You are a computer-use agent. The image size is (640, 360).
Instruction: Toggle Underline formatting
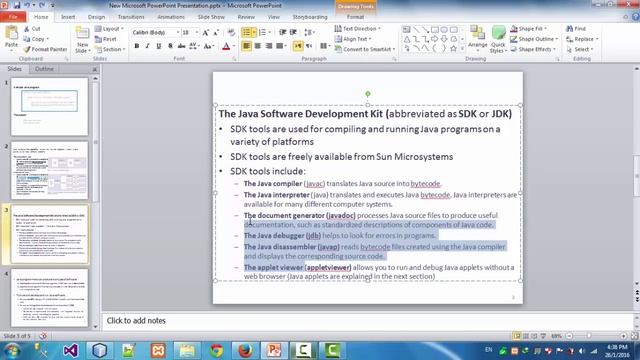point(158,46)
